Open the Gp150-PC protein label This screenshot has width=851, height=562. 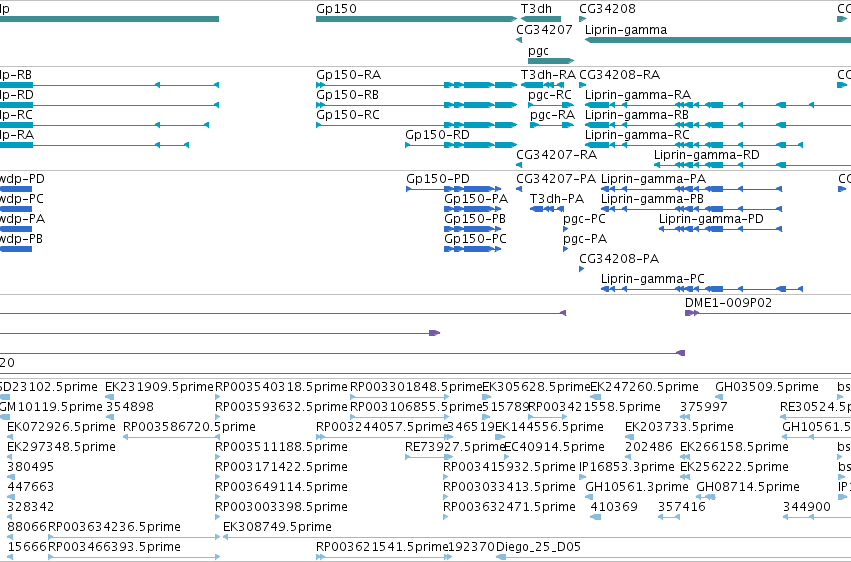coord(475,239)
